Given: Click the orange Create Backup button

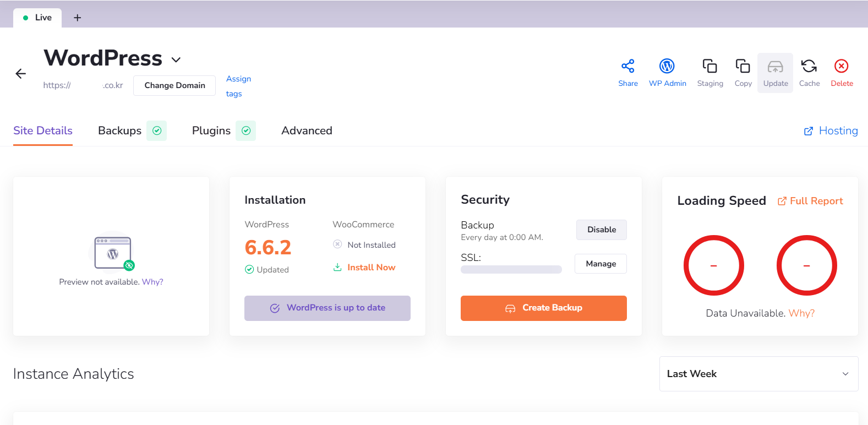Looking at the screenshot, I should (x=544, y=308).
